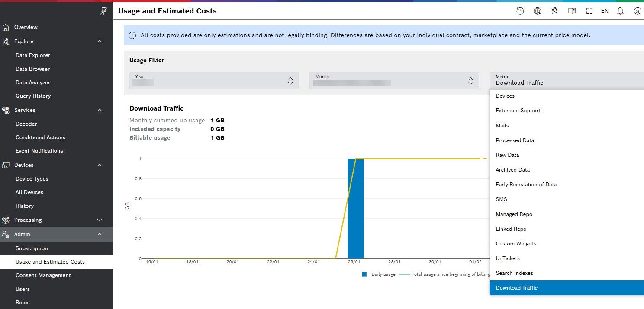Enter fullscreen mode via header icon
This screenshot has width=644, height=309.
tap(589, 11)
